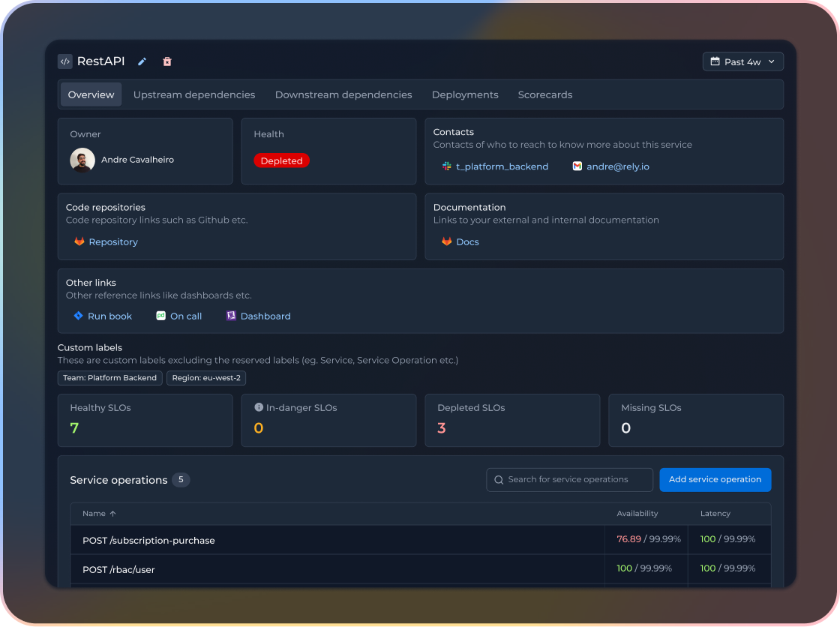The image size is (840, 627).
Task: Click the owner name Andre Cavalheiro
Action: [138, 160]
